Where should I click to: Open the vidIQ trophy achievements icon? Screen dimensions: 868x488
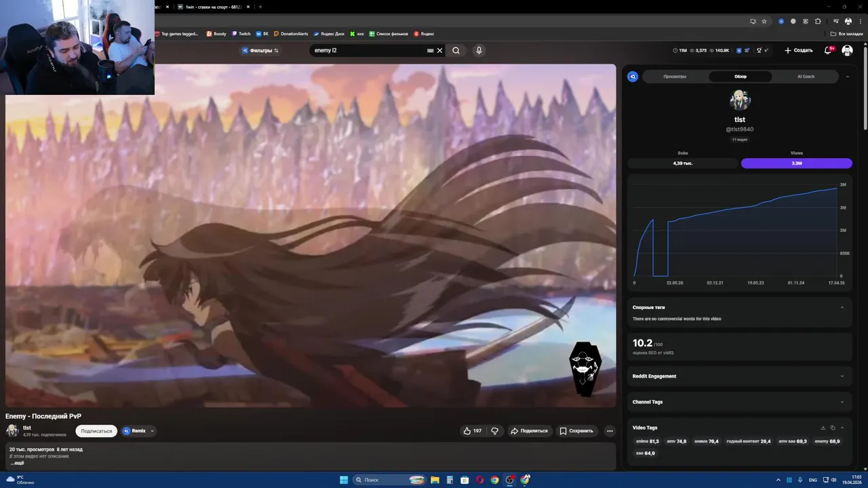[759, 50]
